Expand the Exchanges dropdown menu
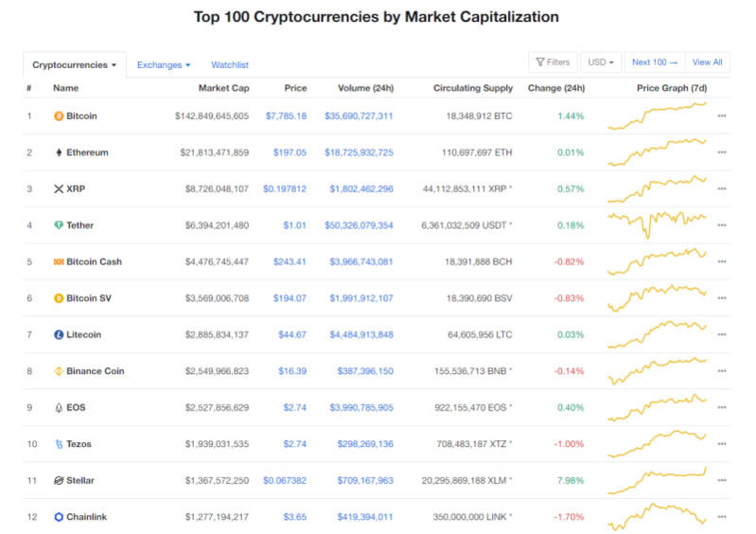The height and width of the screenshot is (534, 756). [164, 65]
